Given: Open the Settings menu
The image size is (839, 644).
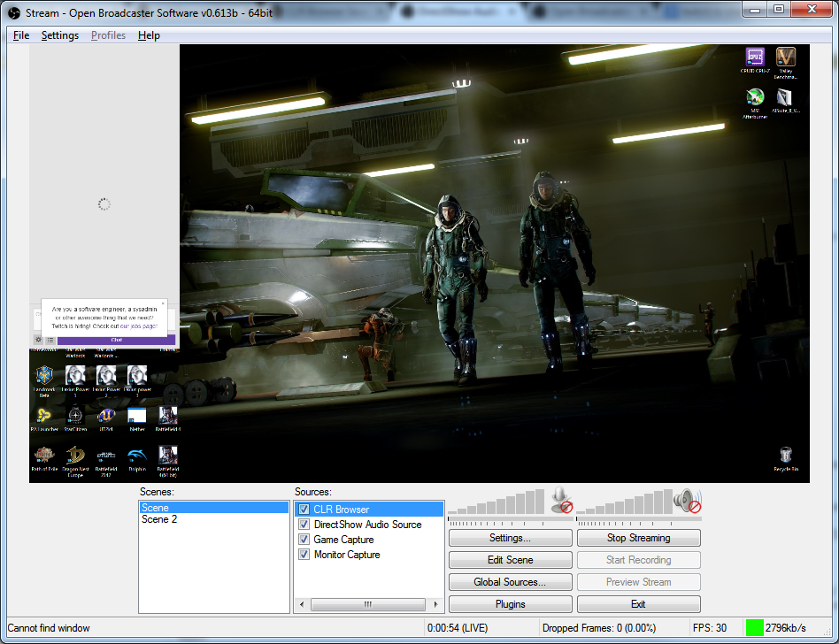Looking at the screenshot, I should pos(60,35).
